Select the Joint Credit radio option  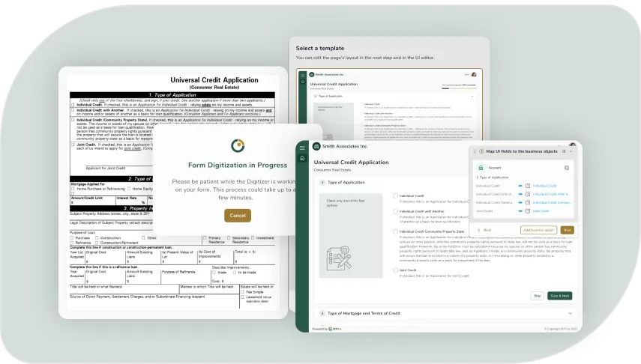click(x=395, y=270)
